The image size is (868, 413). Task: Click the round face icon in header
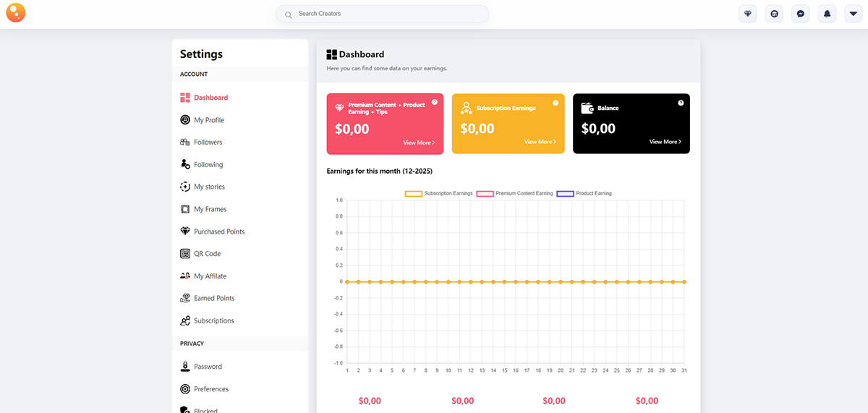[x=774, y=14]
